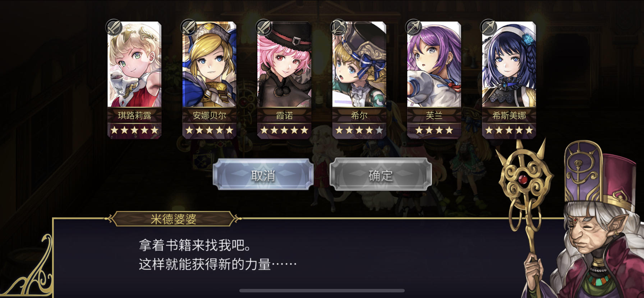This screenshot has height=298, width=644.
Task: Click spear class icon on 希斯美娜 card
Action: [488, 27]
